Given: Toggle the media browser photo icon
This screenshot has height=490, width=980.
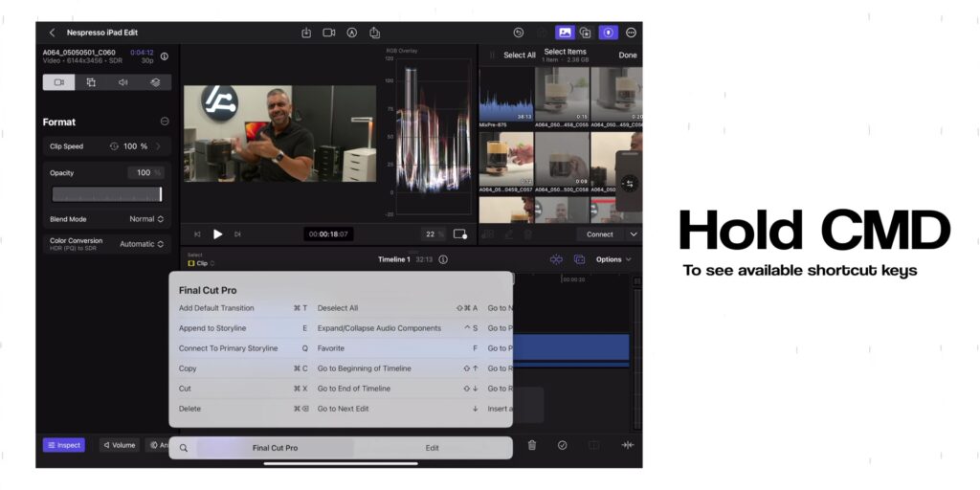Looking at the screenshot, I should [x=565, y=33].
